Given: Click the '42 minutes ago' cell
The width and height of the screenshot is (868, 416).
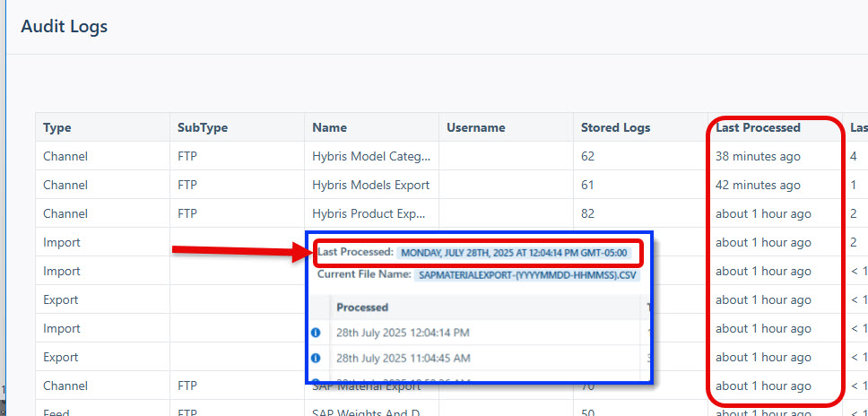Looking at the screenshot, I should point(758,185).
